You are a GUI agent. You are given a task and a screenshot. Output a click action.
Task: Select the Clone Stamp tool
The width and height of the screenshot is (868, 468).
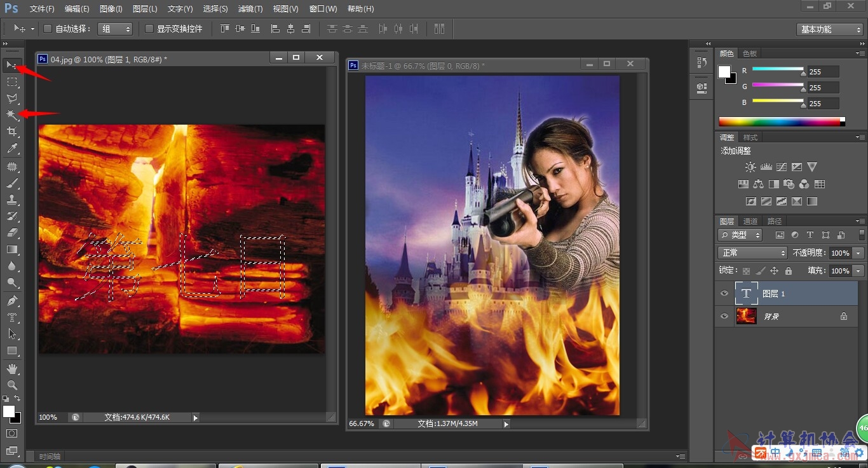[x=11, y=200]
